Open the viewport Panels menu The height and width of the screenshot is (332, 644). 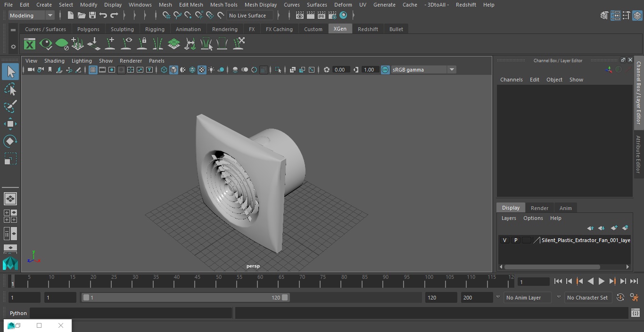[x=157, y=61]
